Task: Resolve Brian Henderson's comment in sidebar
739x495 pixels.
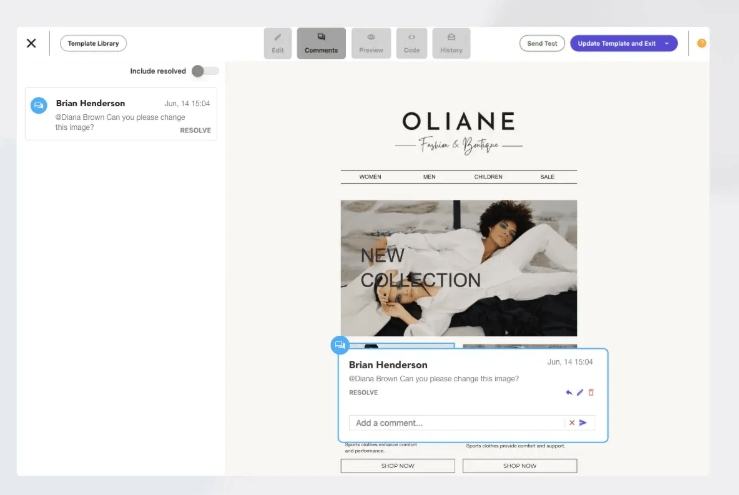Action: click(x=195, y=131)
